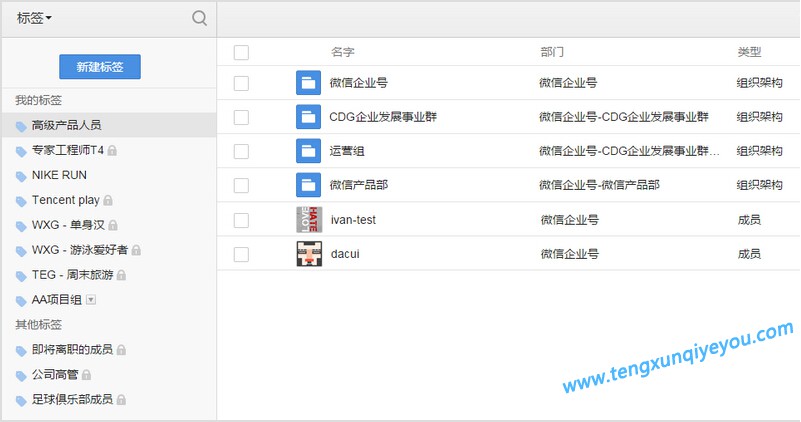The width and height of the screenshot is (801, 422).
Task: Click lock icon next to 足球俱乐部成员
Action: pos(121,400)
